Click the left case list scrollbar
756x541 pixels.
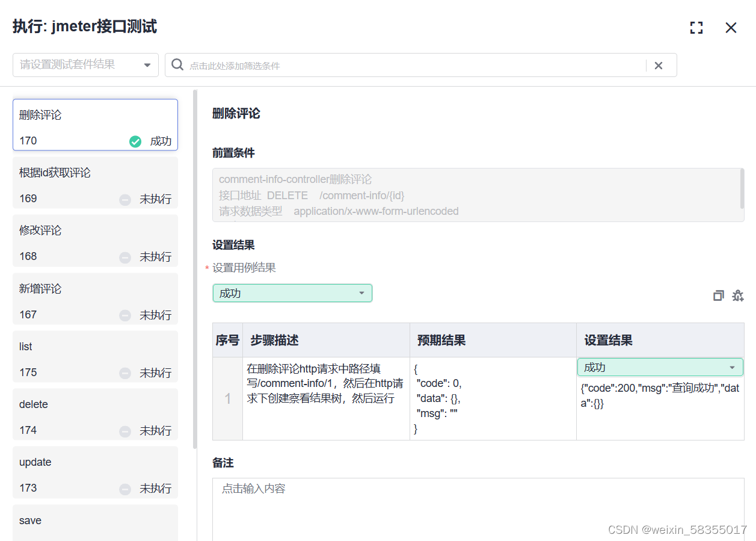195,269
